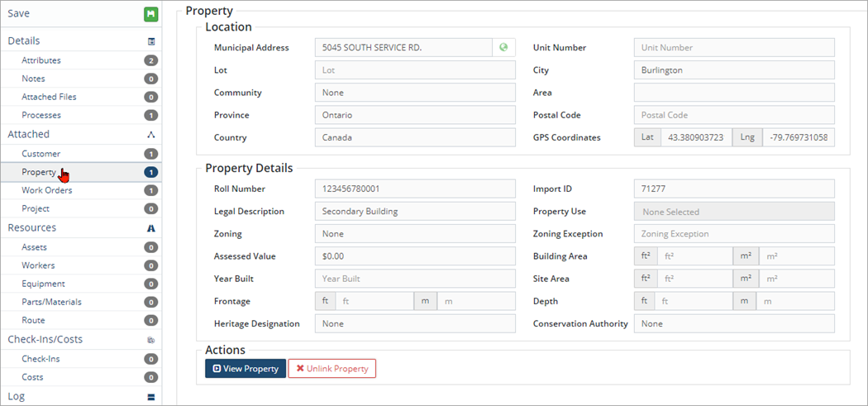Viewport: 868px width, 406px height.
Task: Open the Work Orders sidebar item
Action: click(47, 190)
